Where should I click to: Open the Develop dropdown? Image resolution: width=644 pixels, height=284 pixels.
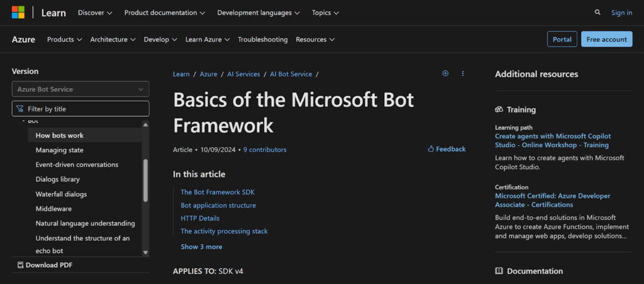coord(160,40)
